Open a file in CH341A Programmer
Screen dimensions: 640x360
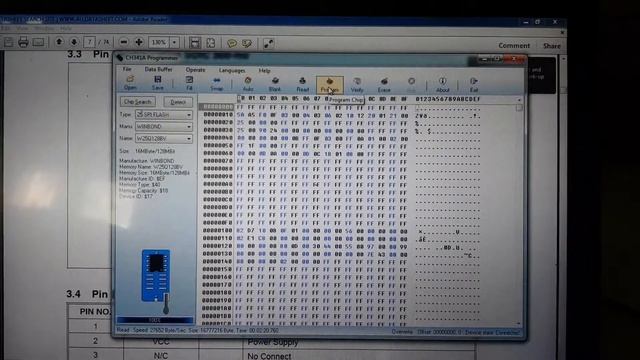130,83
